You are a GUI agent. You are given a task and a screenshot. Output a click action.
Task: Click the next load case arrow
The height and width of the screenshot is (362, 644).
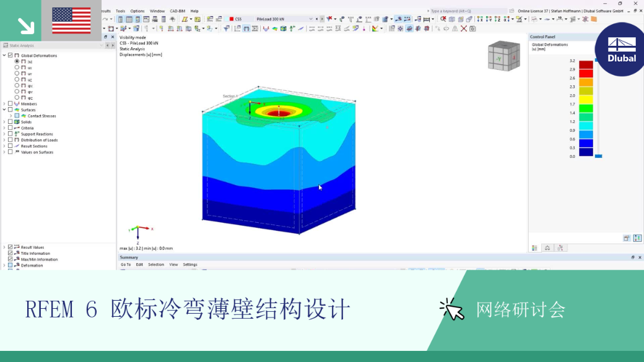pyautogui.click(x=322, y=19)
